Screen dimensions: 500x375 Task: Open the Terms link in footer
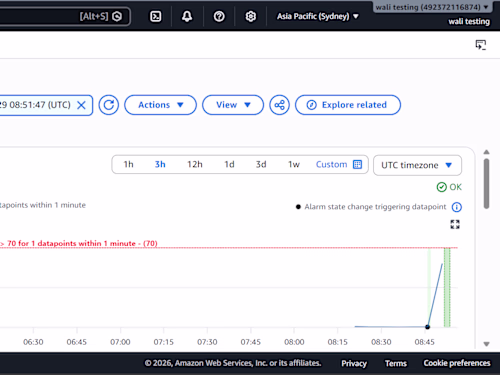coord(396,363)
